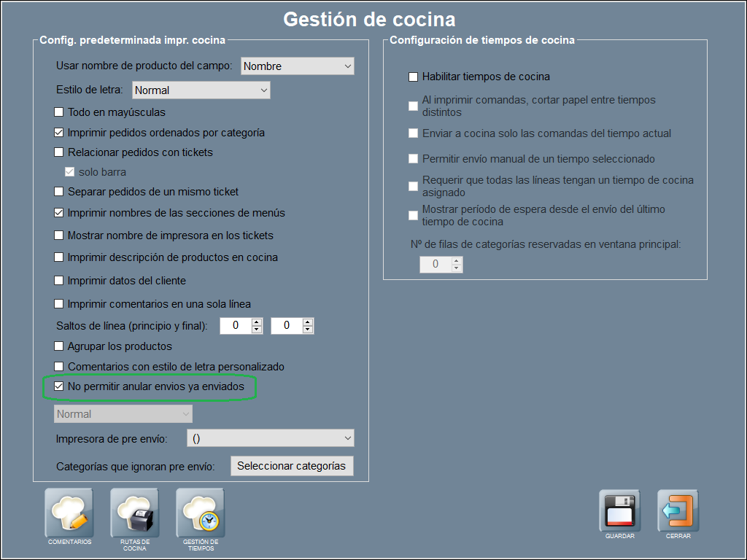Click the Cerrar exit icon
This screenshot has height=560, width=747.
[678, 512]
